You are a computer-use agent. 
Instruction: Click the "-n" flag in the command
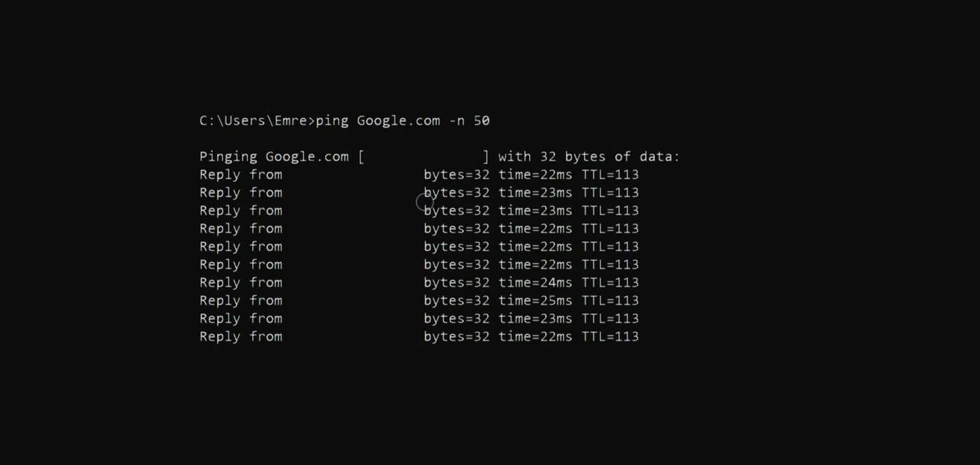coord(456,121)
